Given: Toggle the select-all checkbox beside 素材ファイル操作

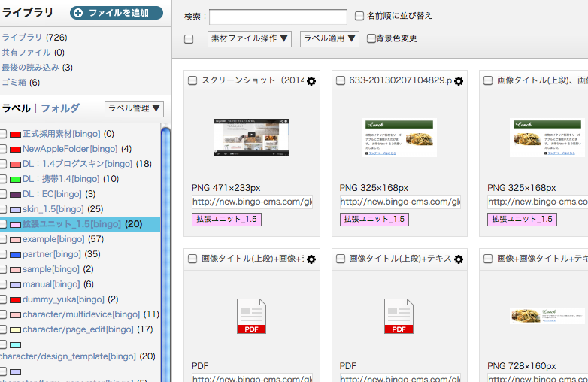Looking at the screenshot, I should (x=189, y=39).
